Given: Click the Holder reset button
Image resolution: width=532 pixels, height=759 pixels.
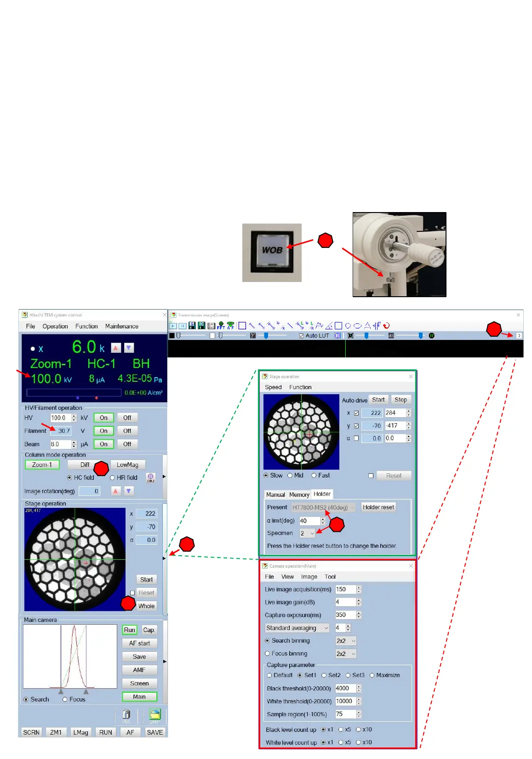Looking at the screenshot, I should coord(378,507).
